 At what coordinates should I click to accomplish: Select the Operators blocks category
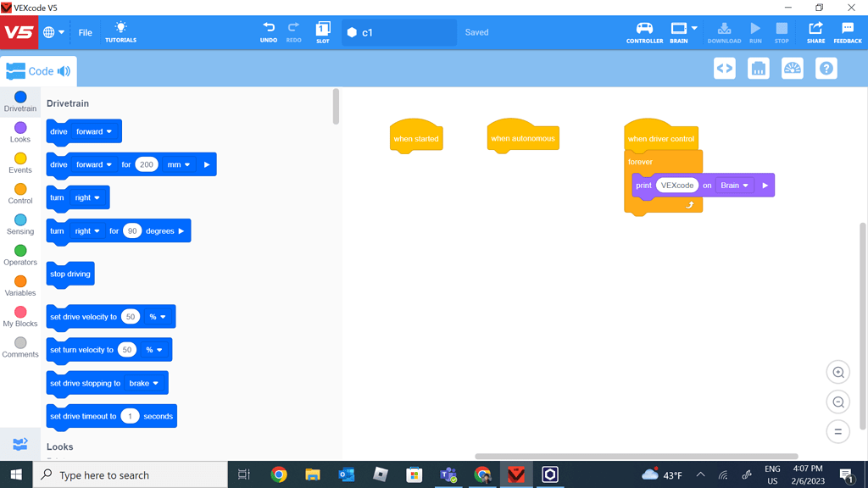[x=19, y=256]
